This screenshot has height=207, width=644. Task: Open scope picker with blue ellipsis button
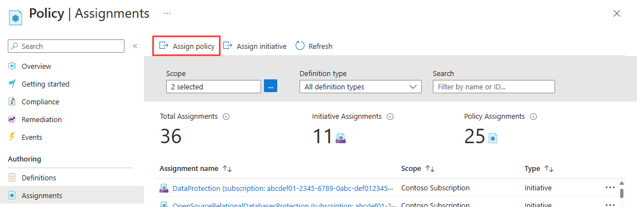click(x=271, y=87)
